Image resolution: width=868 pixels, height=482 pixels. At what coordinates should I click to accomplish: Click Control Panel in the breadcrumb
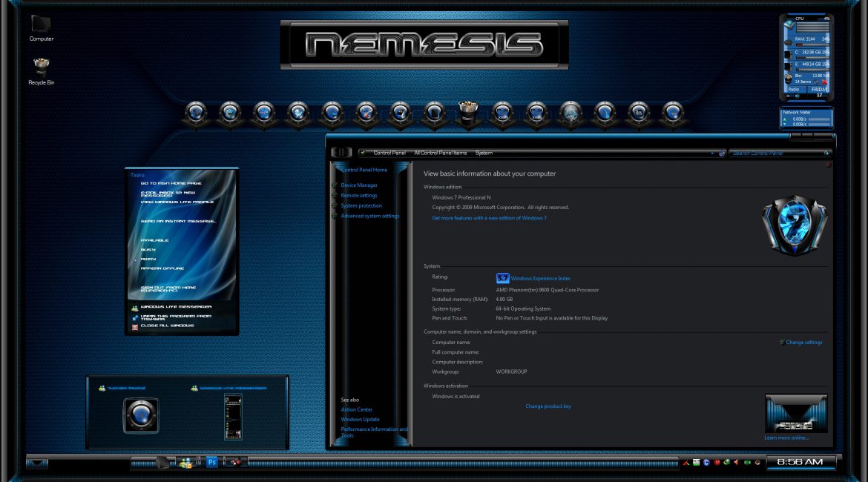pos(389,153)
